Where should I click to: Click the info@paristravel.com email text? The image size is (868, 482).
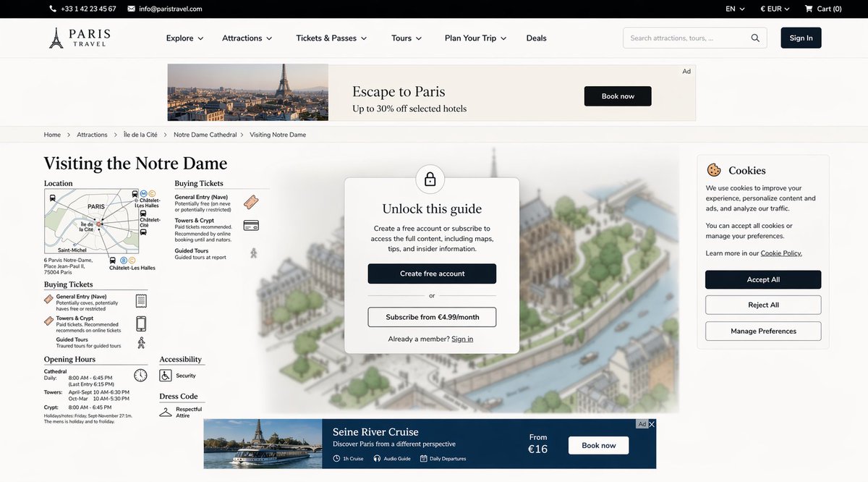(171, 9)
